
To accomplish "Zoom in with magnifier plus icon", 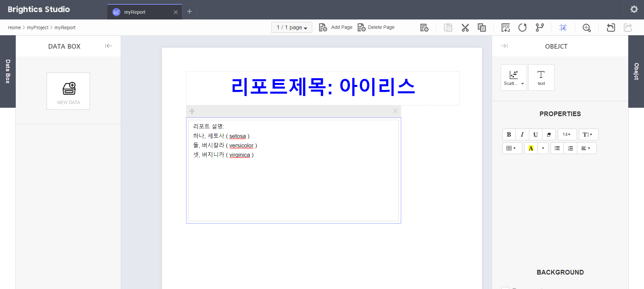I will [x=587, y=28].
